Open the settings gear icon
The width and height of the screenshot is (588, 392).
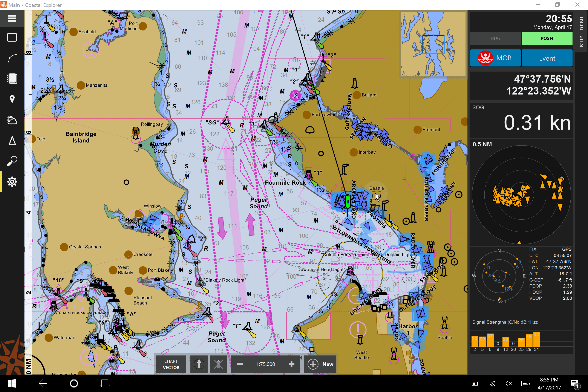tap(12, 182)
